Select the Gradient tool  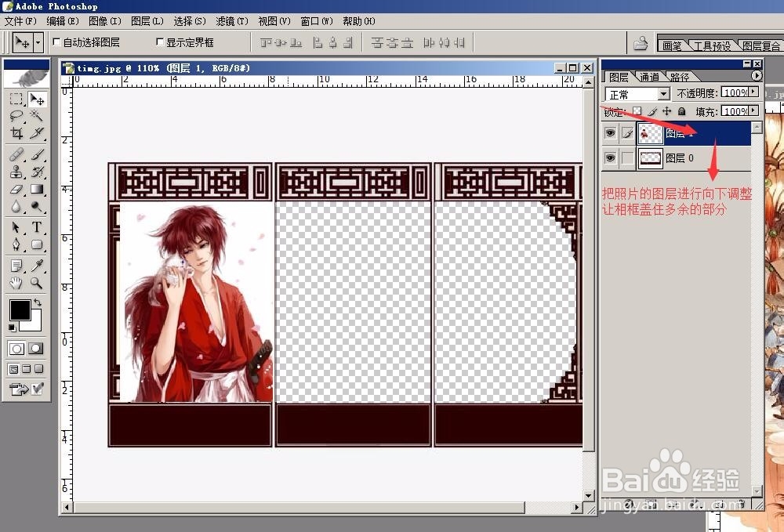pyautogui.click(x=37, y=190)
